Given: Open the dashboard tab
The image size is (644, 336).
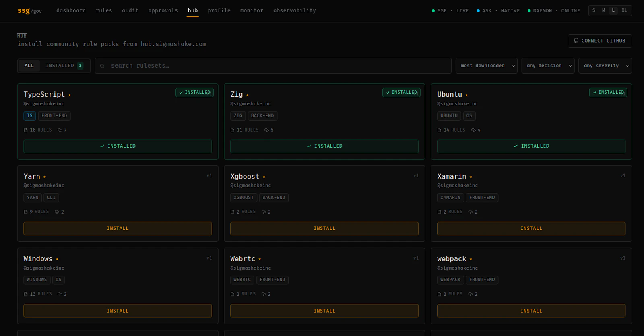Looking at the screenshot, I should coord(71,11).
